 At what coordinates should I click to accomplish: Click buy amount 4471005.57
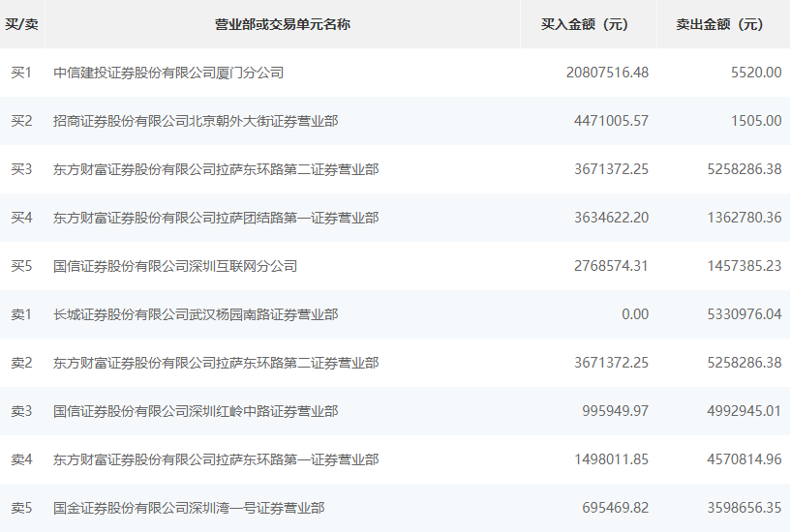click(612, 121)
